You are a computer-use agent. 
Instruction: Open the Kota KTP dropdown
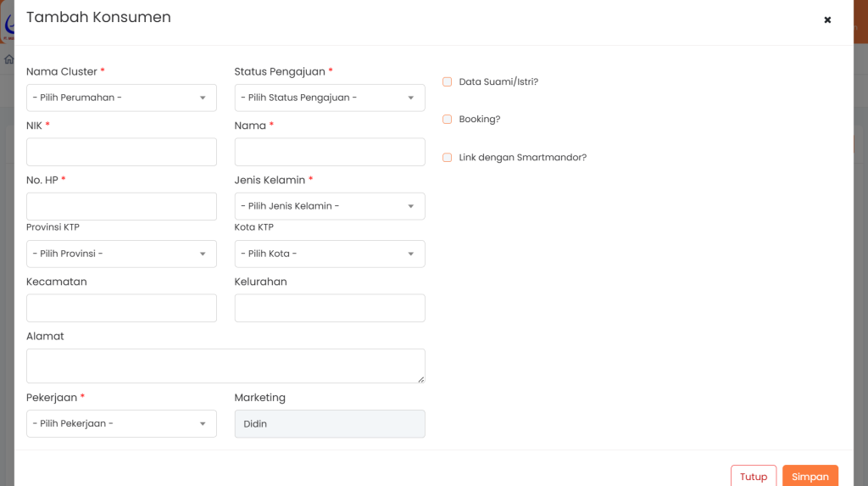click(x=330, y=254)
